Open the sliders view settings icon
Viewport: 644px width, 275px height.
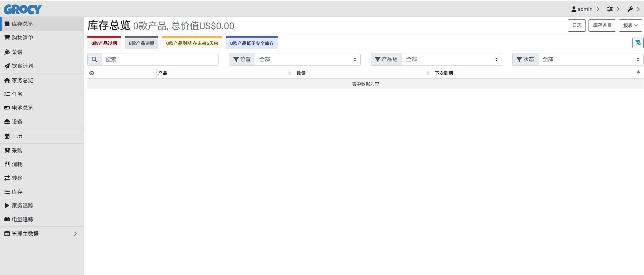(x=610, y=9)
